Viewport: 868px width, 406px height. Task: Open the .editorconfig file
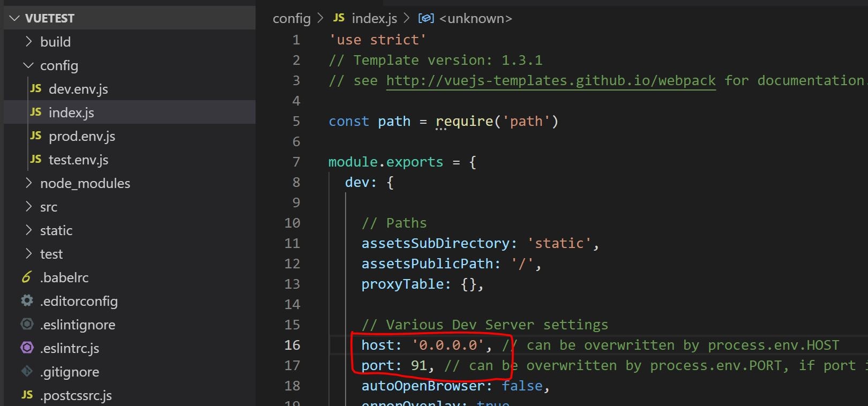tap(79, 301)
